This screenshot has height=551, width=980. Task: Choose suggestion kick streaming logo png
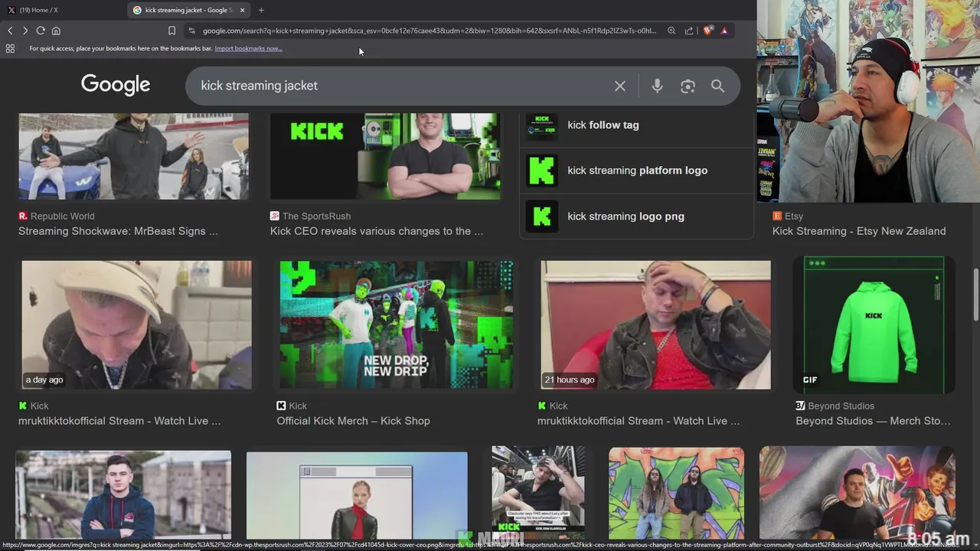637,217
